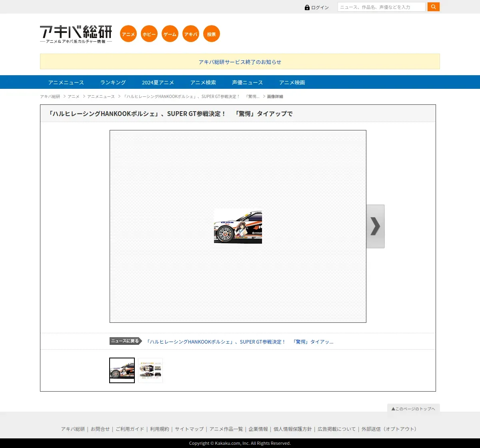Click このページのトップへ button
The height and width of the screenshot is (448, 480).
414,408
